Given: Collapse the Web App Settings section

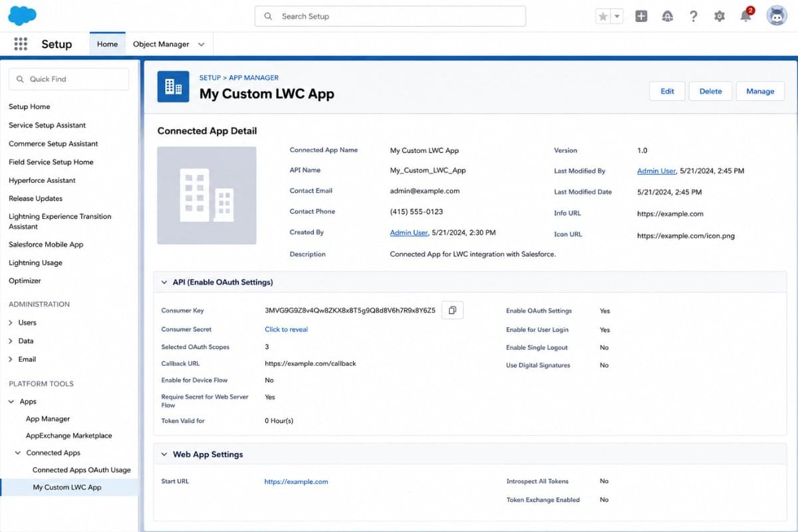Looking at the screenshot, I should click(x=164, y=454).
